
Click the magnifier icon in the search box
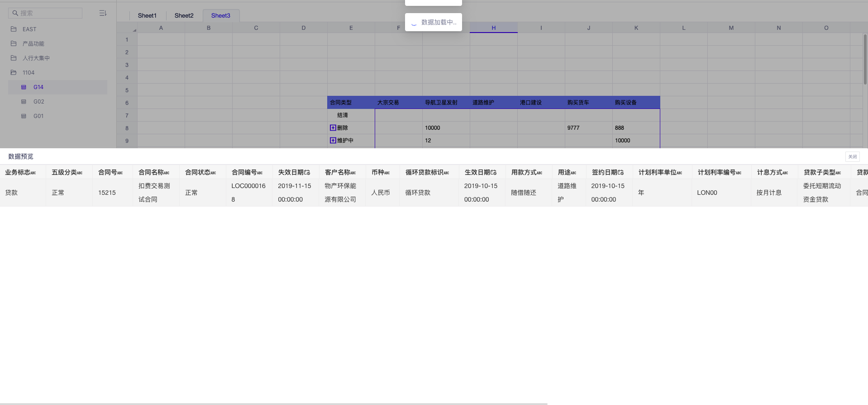click(x=15, y=13)
